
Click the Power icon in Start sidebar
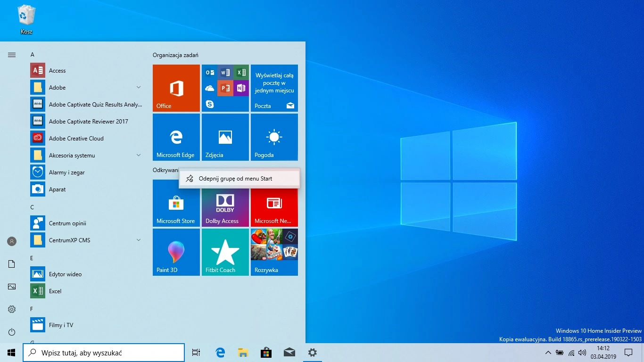pos(12,332)
